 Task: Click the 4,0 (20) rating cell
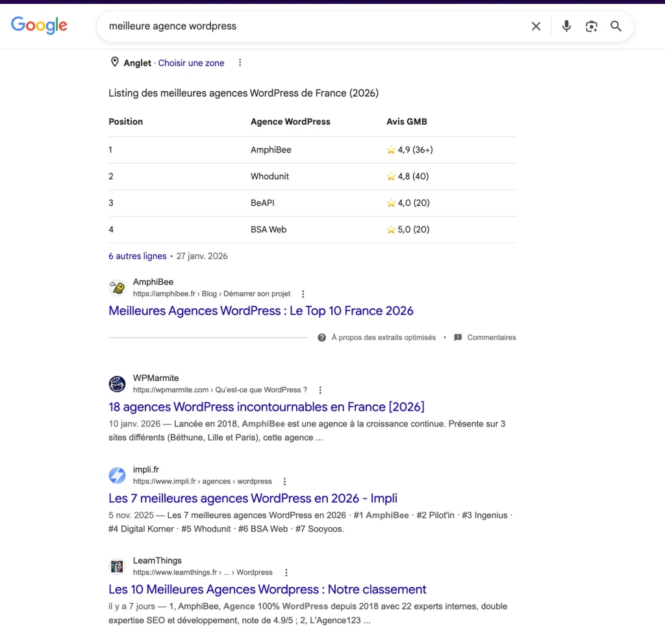(408, 203)
